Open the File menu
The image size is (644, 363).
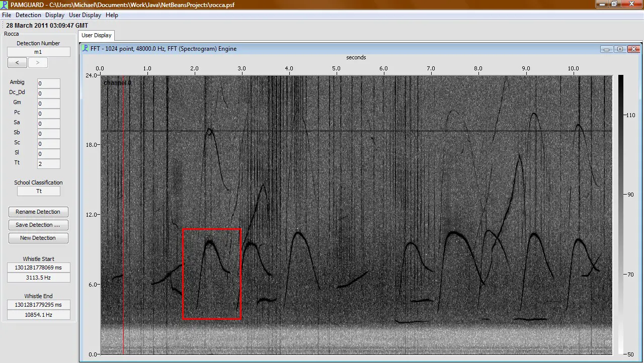coord(7,15)
